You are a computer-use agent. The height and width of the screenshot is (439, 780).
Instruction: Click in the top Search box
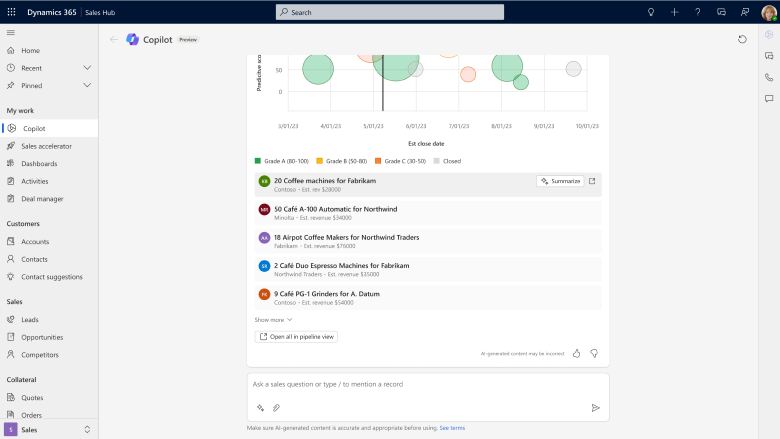pyautogui.click(x=390, y=12)
